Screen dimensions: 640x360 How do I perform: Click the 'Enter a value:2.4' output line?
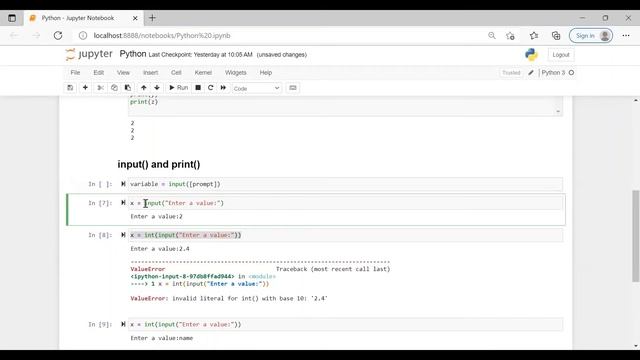tap(160, 249)
